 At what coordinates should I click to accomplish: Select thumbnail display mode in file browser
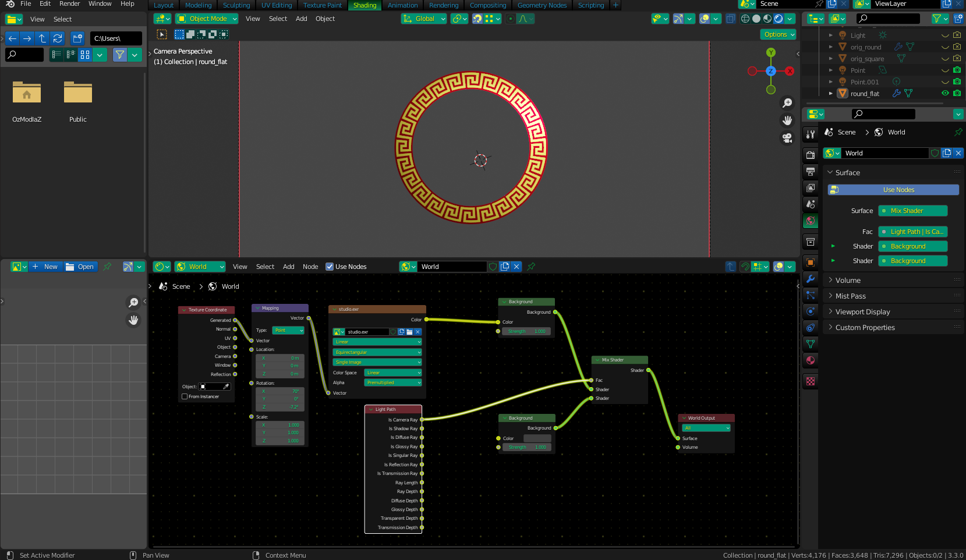[x=85, y=55]
